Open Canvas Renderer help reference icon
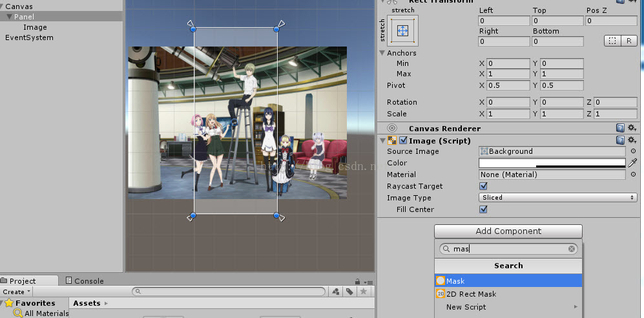The width and height of the screenshot is (644, 318). (620, 128)
